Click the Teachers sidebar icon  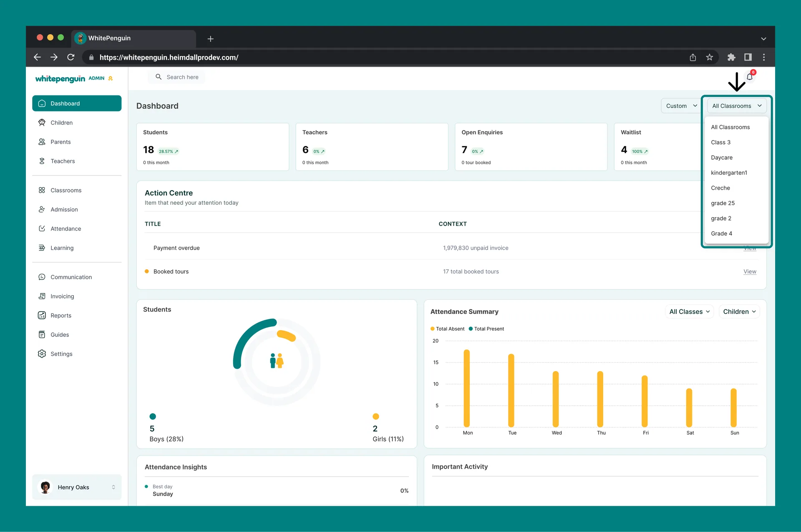click(x=42, y=161)
